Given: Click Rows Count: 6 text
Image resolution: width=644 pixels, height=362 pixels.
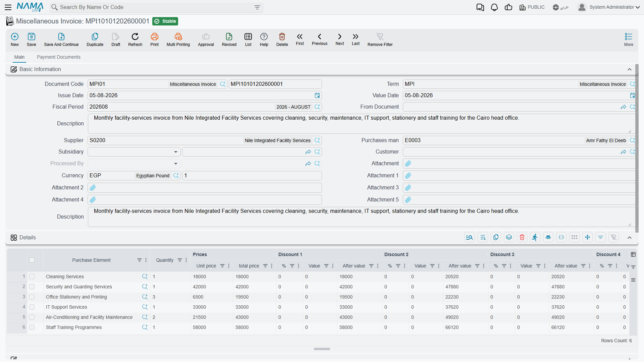Looking at the screenshot, I should point(616,341).
